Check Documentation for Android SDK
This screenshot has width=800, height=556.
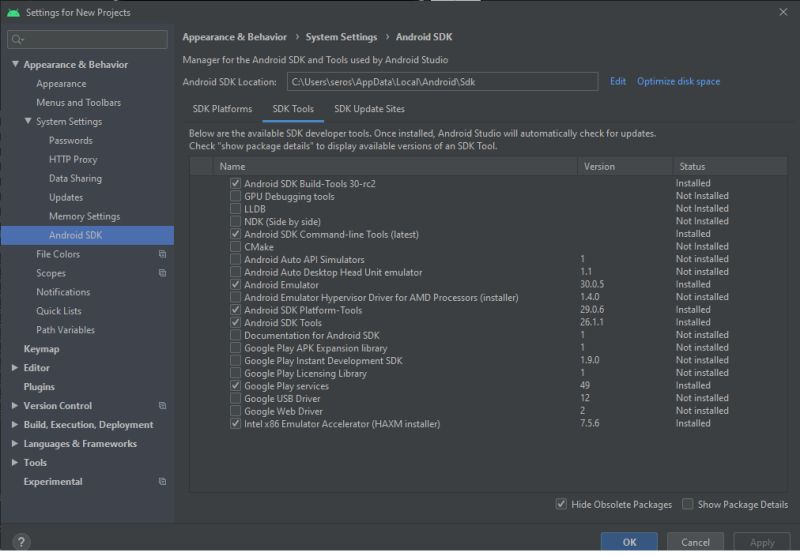tap(235, 335)
